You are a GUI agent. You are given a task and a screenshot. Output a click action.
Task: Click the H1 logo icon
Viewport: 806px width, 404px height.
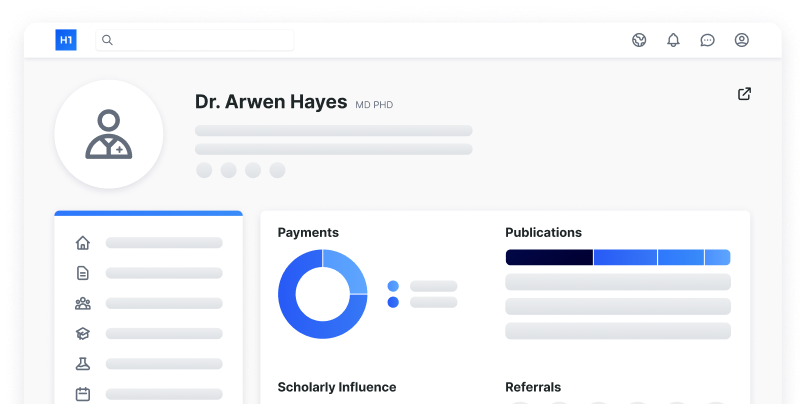[66, 40]
